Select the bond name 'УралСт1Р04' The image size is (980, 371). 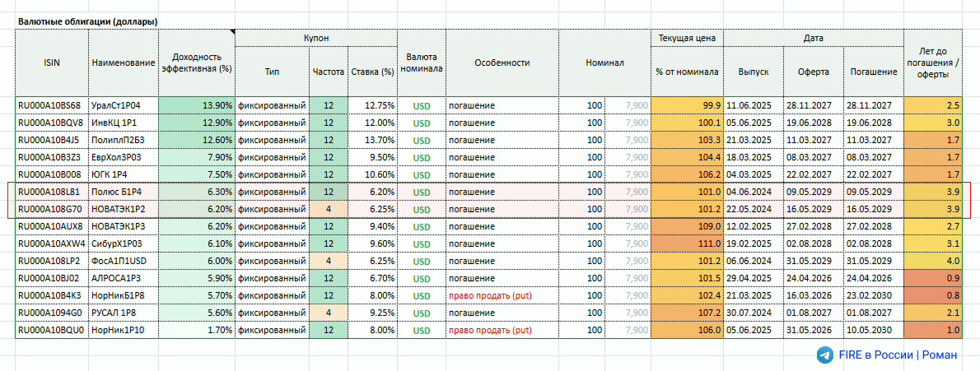tap(124, 105)
